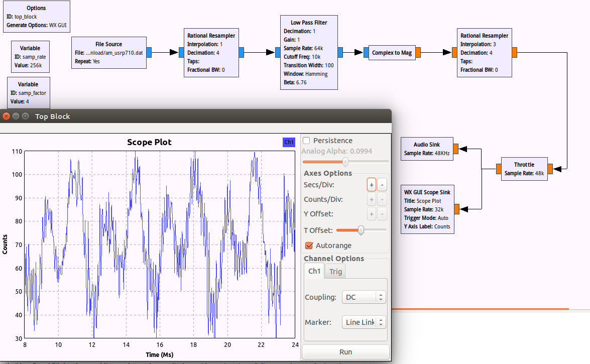Select the Audio Sink block

point(427,149)
